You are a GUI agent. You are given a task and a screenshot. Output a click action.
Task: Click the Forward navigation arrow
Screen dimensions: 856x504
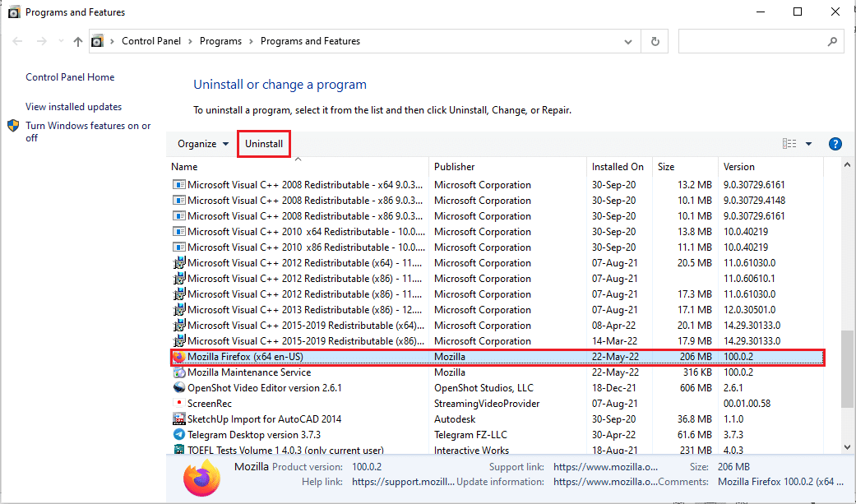[x=41, y=41]
